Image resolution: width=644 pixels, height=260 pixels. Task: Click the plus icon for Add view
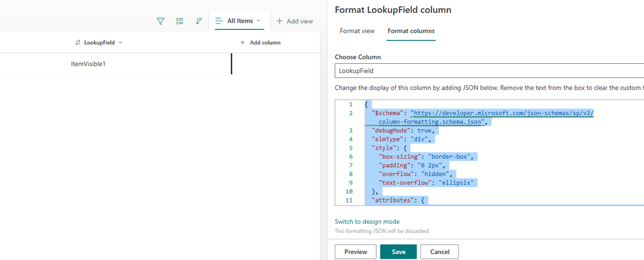click(x=280, y=21)
